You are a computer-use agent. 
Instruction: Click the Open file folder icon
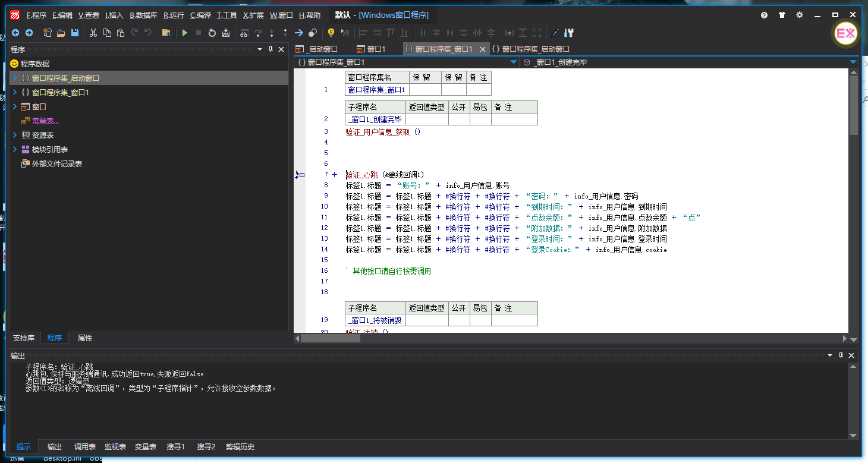click(61, 33)
